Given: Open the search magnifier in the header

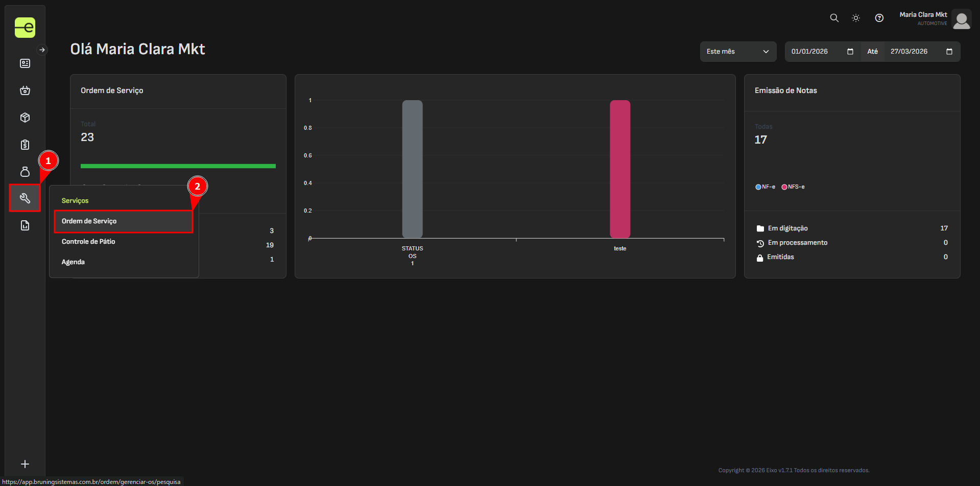Looking at the screenshot, I should click(x=834, y=18).
